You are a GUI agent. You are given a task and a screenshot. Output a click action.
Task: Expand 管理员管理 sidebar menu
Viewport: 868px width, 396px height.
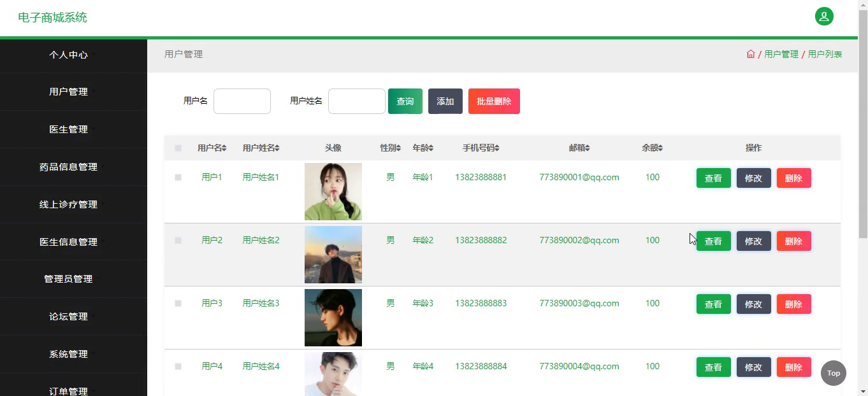tap(73, 279)
